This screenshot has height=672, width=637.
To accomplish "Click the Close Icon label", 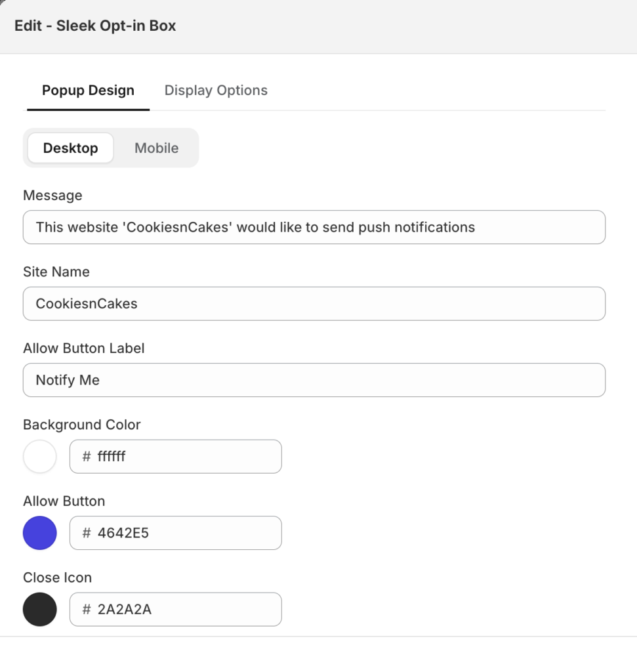I will pos(58,577).
